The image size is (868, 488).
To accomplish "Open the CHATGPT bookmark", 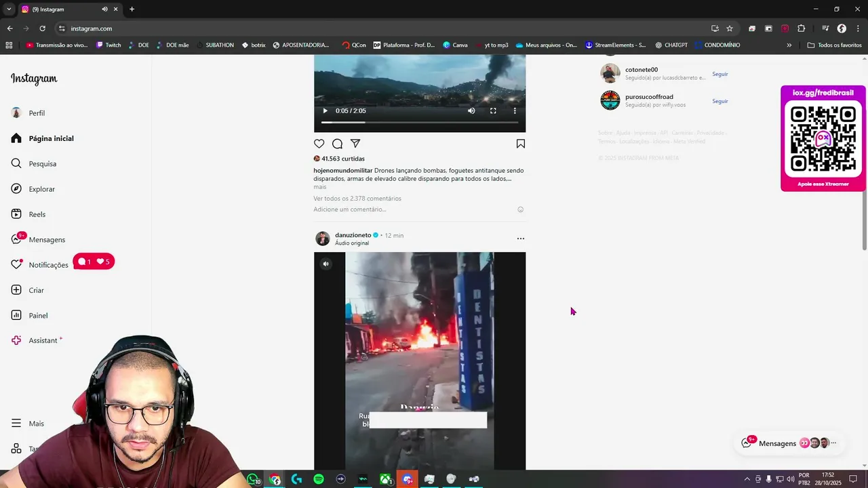I will coord(671,45).
